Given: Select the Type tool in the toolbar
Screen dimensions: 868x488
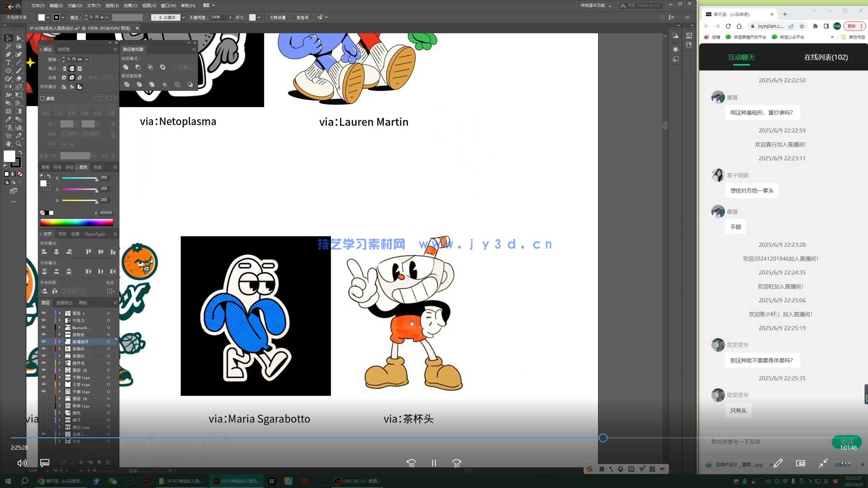Looking at the screenshot, I should click(x=9, y=62).
